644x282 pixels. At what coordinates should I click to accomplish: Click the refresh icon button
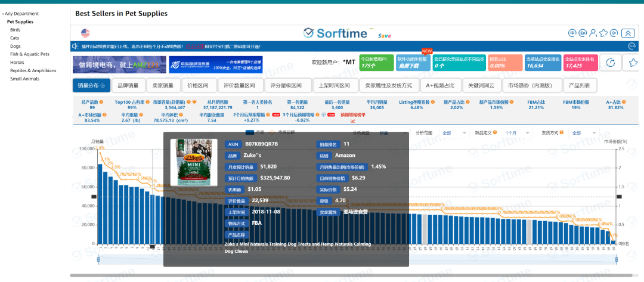tap(610, 63)
